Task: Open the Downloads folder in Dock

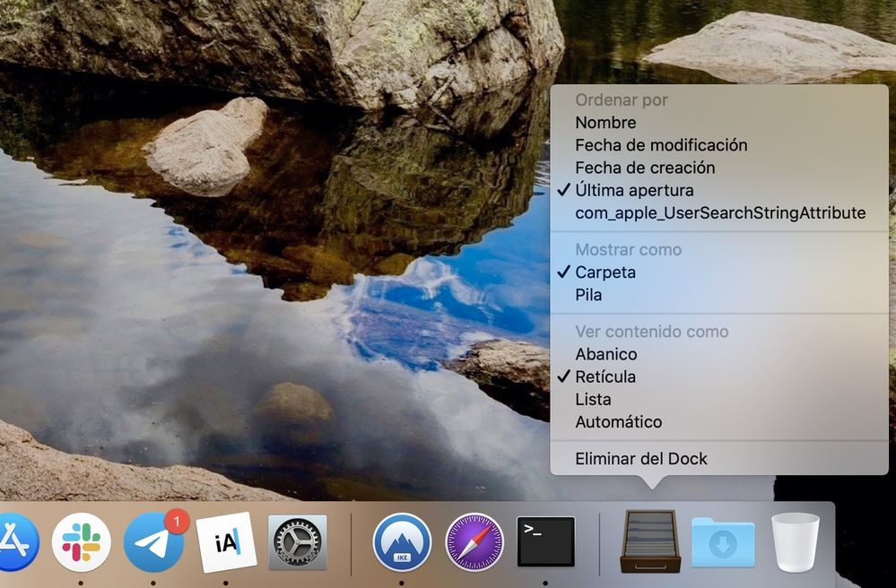Action: [723, 542]
